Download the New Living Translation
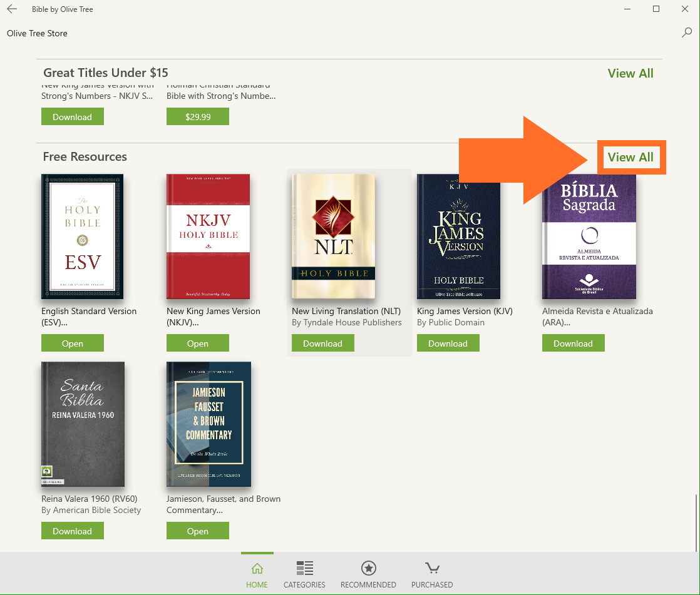 (323, 343)
